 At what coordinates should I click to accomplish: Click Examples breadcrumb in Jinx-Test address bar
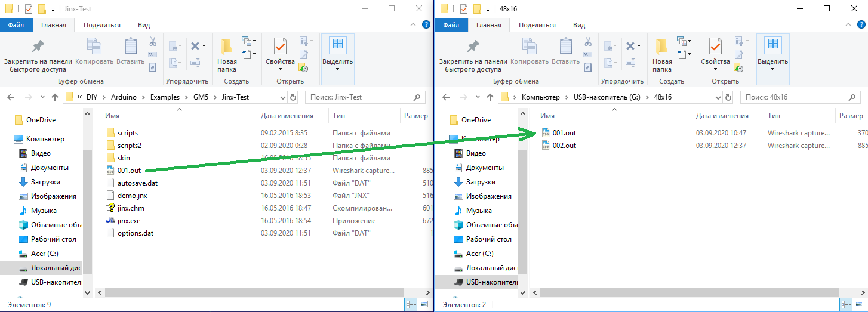pyautogui.click(x=164, y=97)
